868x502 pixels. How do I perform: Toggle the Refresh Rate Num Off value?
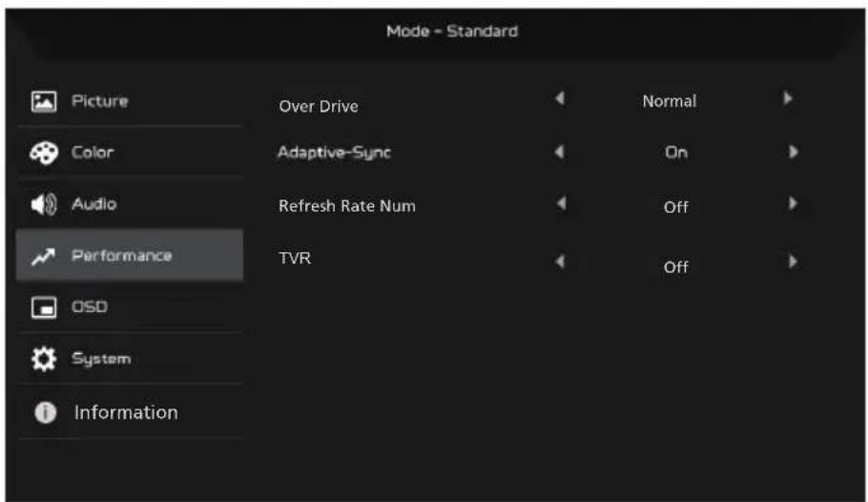click(x=676, y=207)
